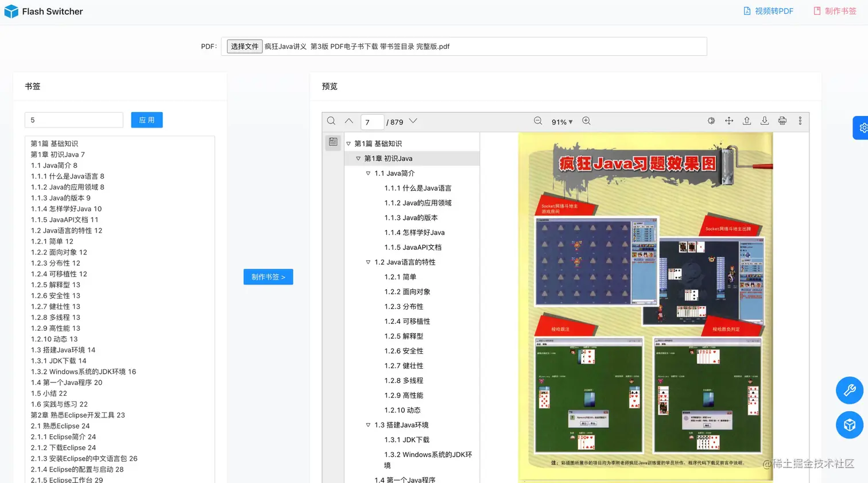Viewport: 868px width, 483px height.
Task: Click the Flash Switcher logo
Action: [x=43, y=11]
